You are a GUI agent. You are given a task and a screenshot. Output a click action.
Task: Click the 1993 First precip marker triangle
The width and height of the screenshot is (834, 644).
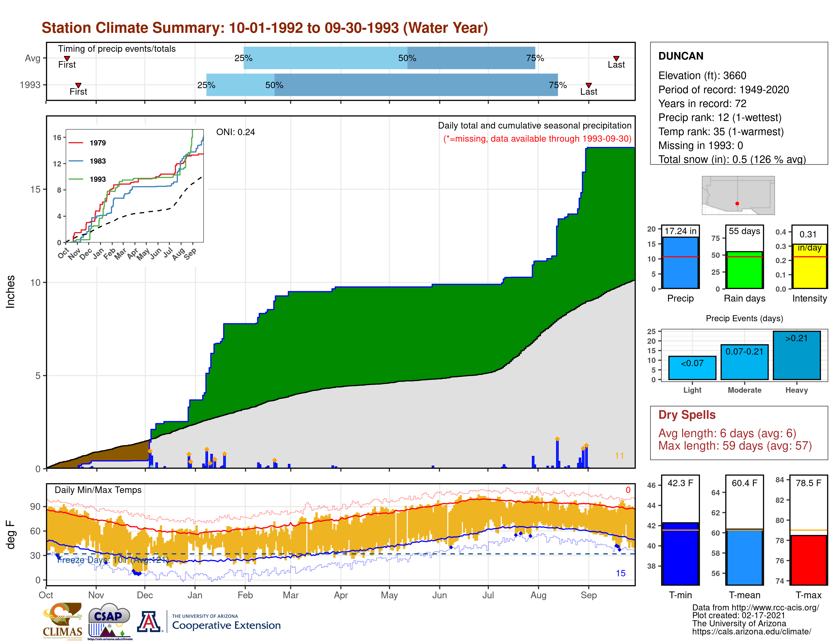[78, 85]
